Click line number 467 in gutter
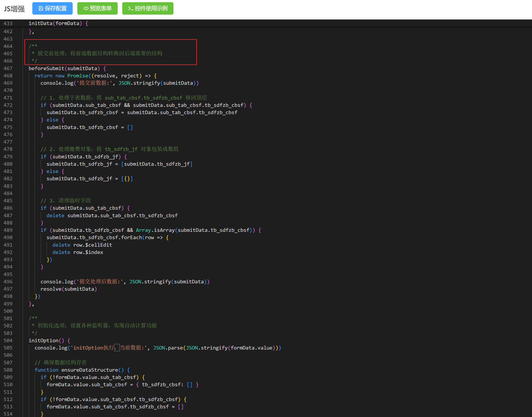Viewport: 532px width, 417px height. tap(8, 68)
